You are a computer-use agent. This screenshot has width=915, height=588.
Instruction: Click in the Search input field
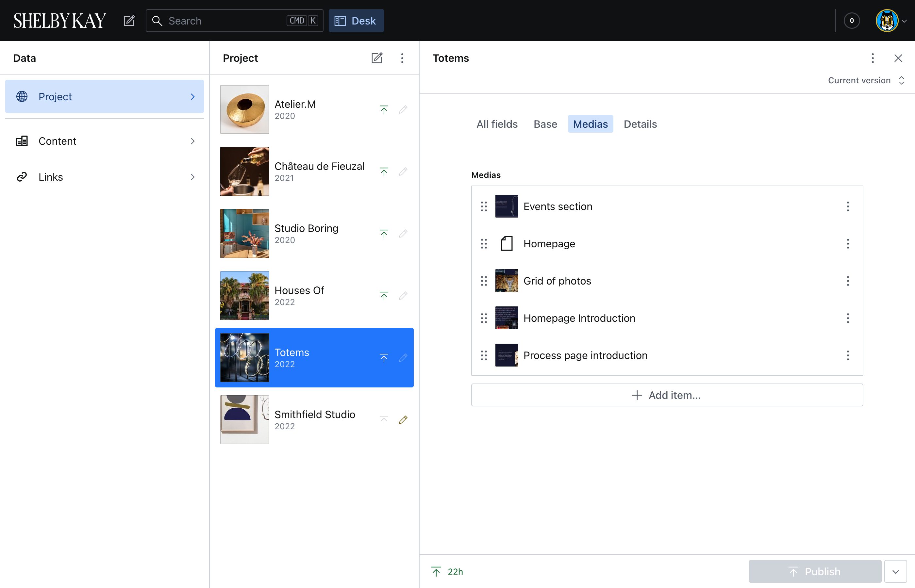point(225,21)
